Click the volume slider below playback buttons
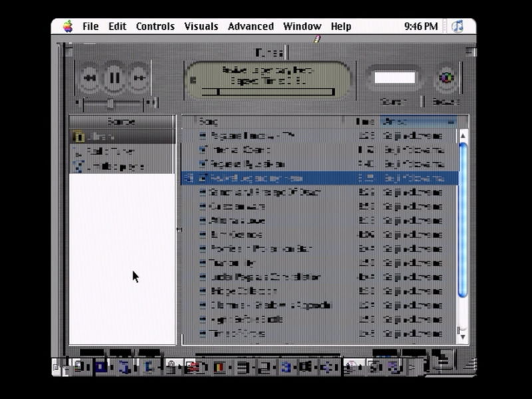Image resolution: width=532 pixels, height=399 pixels. pos(110,103)
